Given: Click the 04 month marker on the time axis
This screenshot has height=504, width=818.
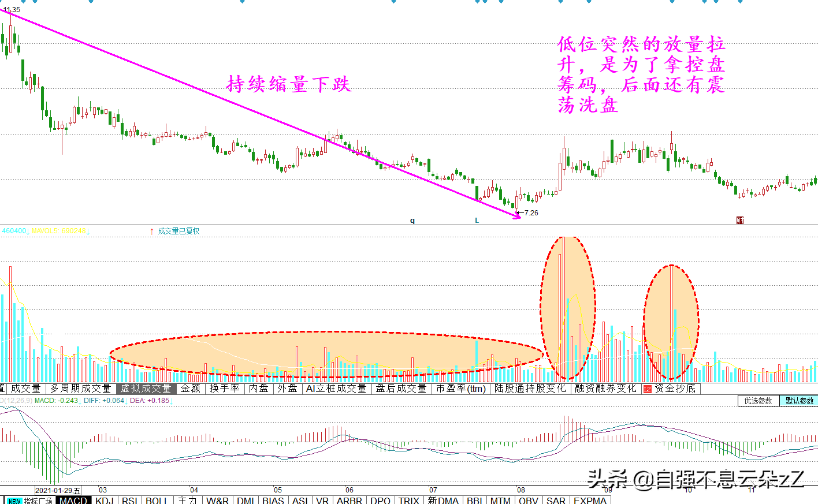Looking at the screenshot, I should click(x=194, y=490).
